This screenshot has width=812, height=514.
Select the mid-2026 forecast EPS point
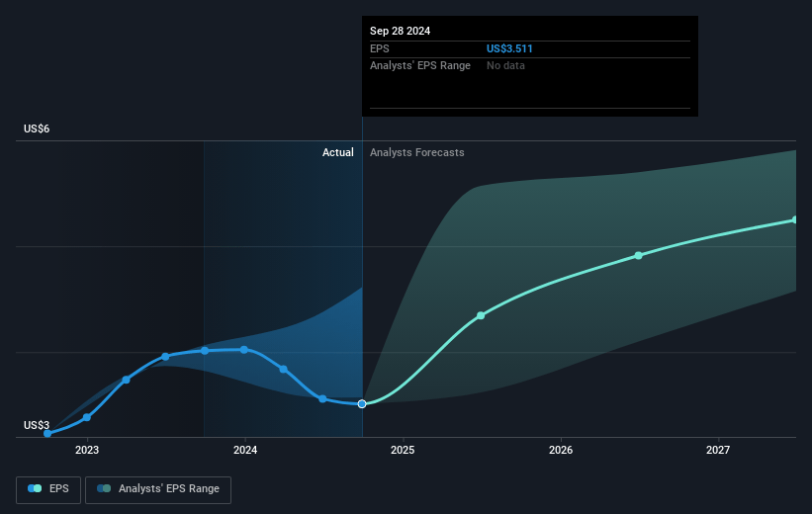(x=639, y=256)
